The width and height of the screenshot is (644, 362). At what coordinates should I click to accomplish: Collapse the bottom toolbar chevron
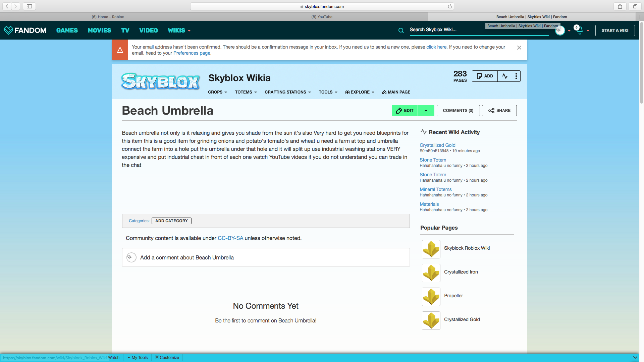coord(635,357)
